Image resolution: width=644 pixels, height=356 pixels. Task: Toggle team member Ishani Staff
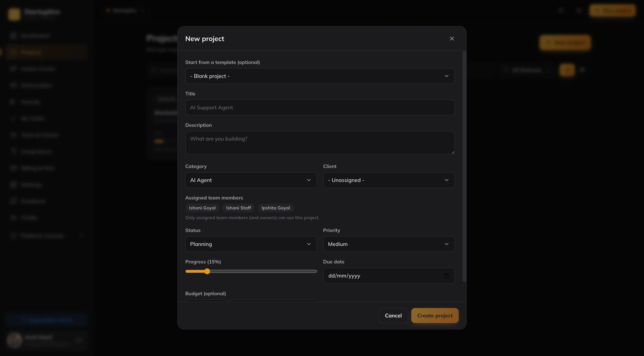(238, 208)
